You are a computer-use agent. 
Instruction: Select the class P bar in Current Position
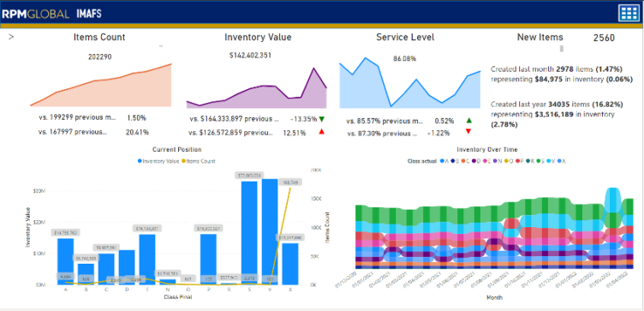point(208,260)
